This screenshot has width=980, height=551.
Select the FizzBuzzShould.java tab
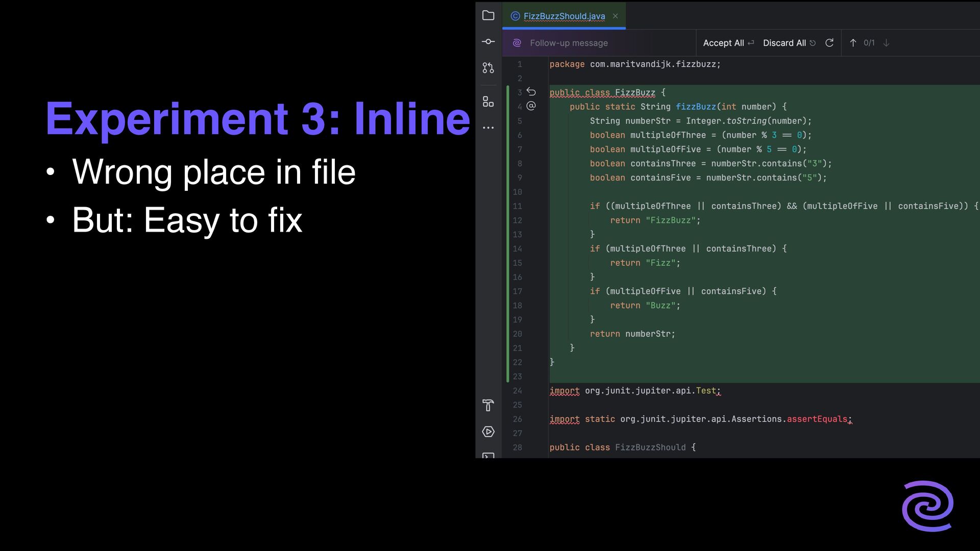(x=563, y=16)
